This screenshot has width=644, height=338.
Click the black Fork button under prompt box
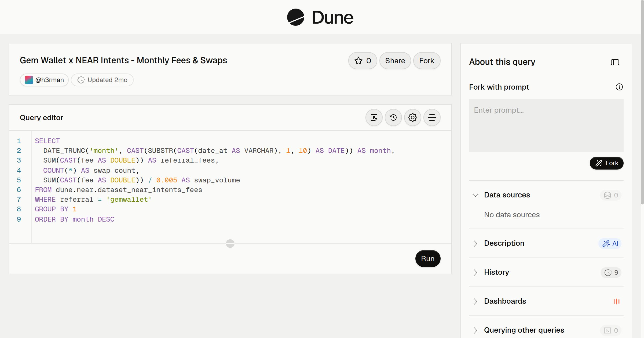tap(607, 163)
